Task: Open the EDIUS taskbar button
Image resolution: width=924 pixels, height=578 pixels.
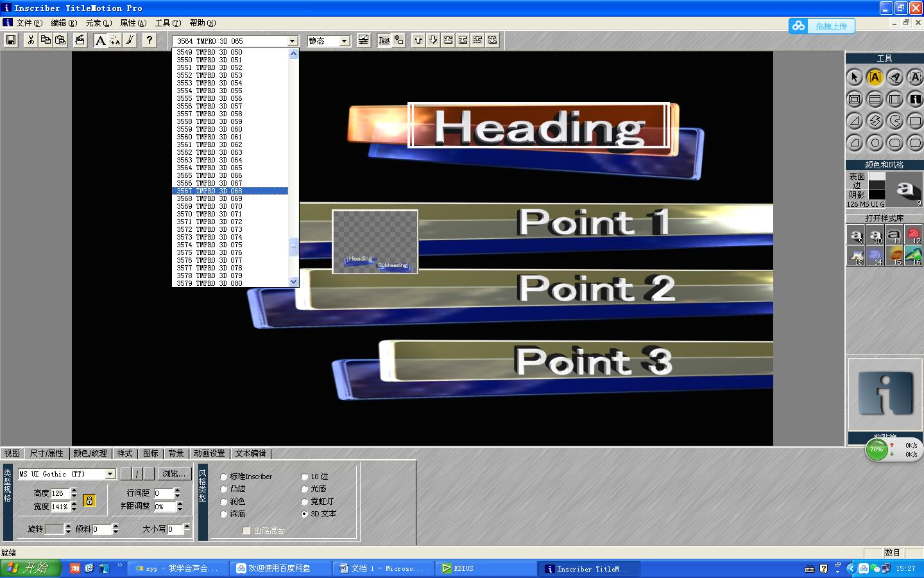Action: coord(486,568)
